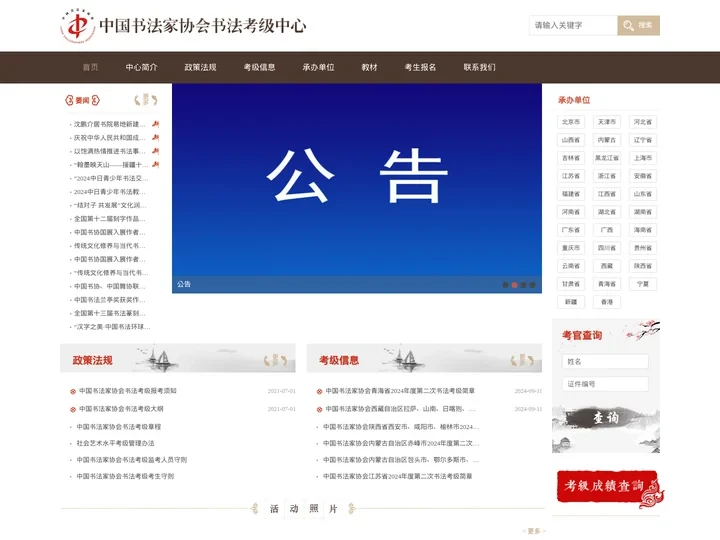Open 书法考级考生守则 link
The height and width of the screenshot is (540, 720).
point(125,477)
